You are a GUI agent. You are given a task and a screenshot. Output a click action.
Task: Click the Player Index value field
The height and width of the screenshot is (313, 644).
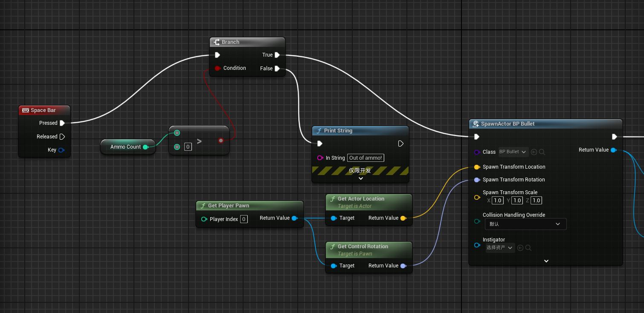coord(244,219)
